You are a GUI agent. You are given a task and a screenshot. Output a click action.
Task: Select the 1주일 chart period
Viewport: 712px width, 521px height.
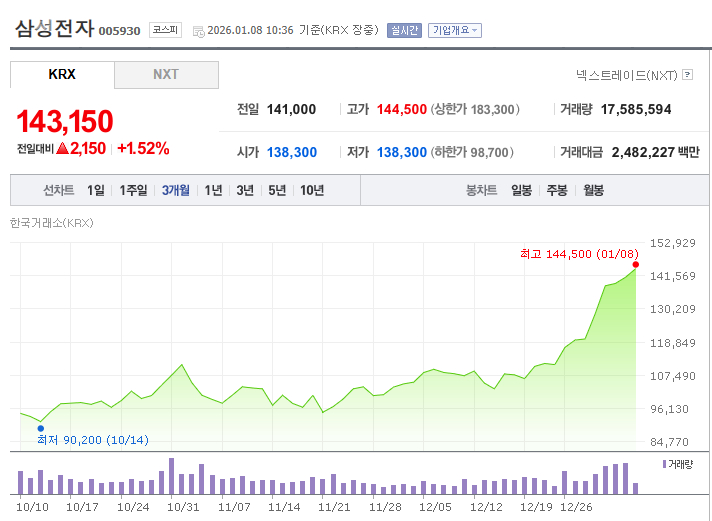(133, 190)
